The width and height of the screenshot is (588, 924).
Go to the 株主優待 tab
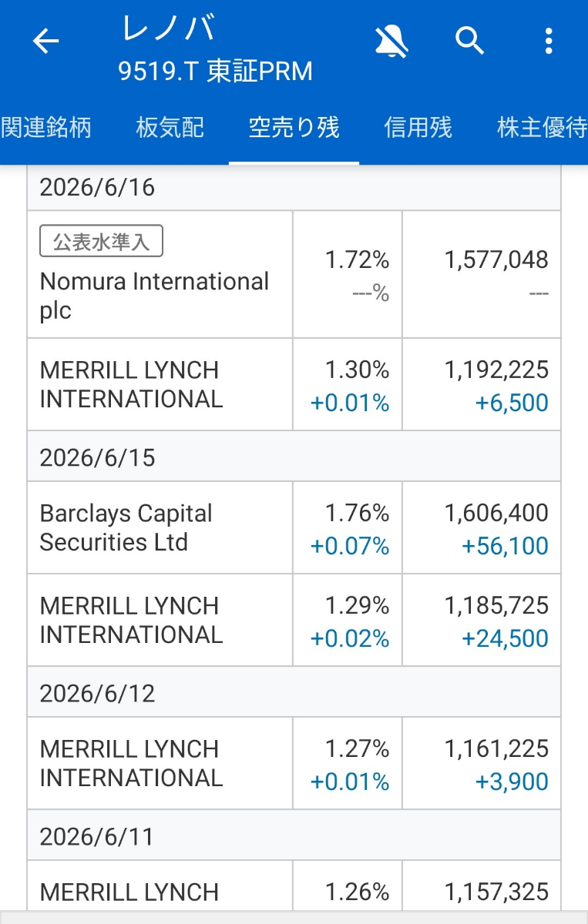[x=543, y=127]
